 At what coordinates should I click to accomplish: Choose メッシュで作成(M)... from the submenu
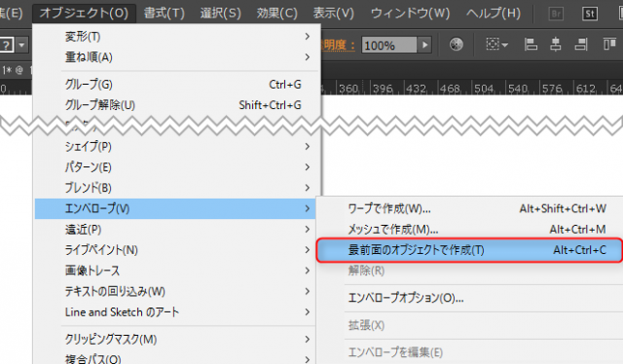point(469,230)
